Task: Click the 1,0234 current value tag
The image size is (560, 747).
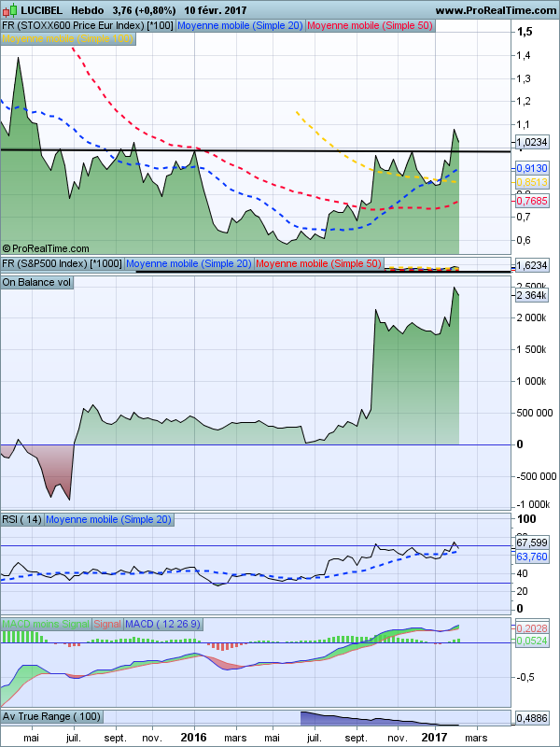Action: click(532, 142)
